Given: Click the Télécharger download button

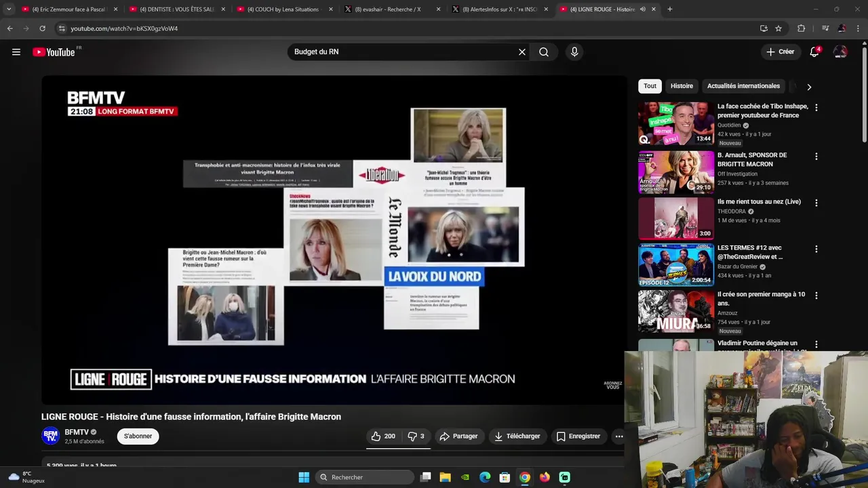Looking at the screenshot, I should click(517, 436).
